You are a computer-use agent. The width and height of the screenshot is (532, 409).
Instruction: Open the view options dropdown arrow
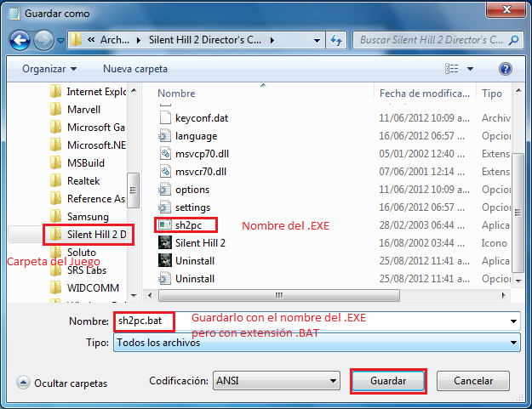(x=470, y=69)
